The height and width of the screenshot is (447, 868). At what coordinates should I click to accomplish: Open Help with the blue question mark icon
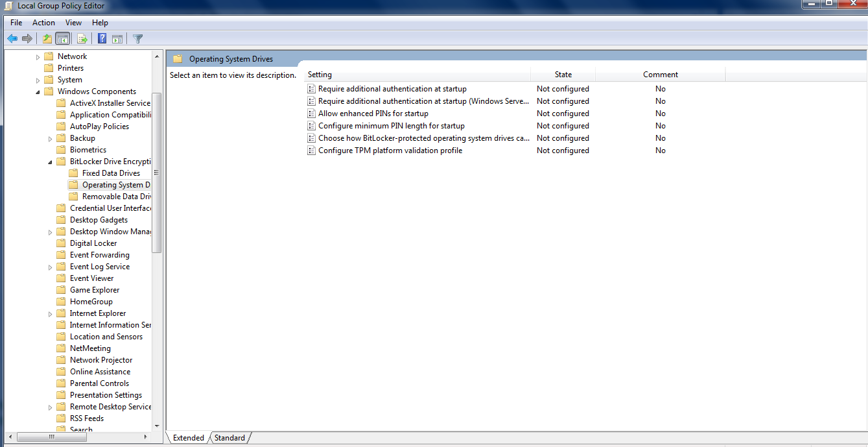click(x=102, y=39)
